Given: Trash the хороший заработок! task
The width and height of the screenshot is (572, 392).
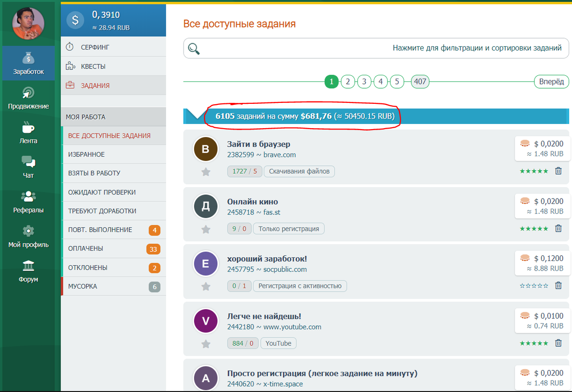Looking at the screenshot, I should pyautogui.click(x=559, y=285).
